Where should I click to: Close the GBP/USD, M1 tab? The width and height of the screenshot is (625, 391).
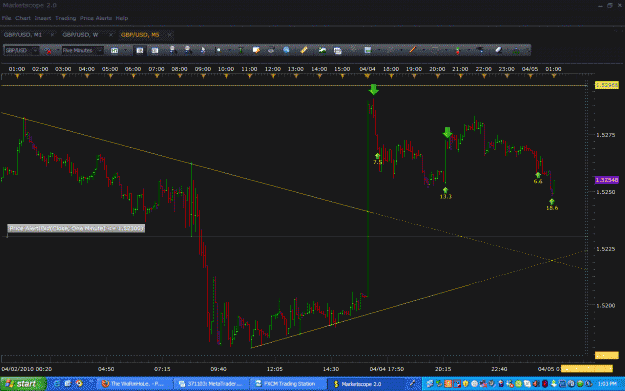tap(52, 35)
